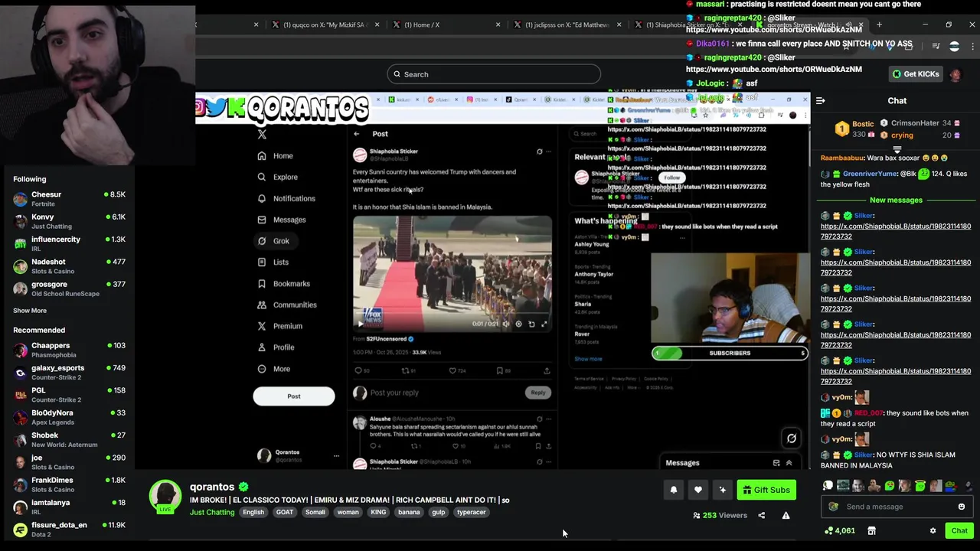Expand More in streamed X sidebar
The height and width of the screenshot is (551, 980).
274,369
